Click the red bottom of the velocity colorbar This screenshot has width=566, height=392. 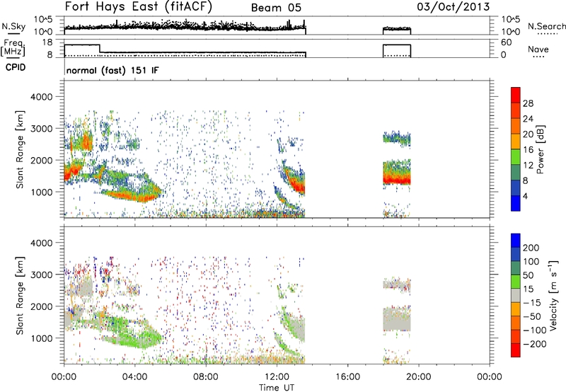[516, 350]
